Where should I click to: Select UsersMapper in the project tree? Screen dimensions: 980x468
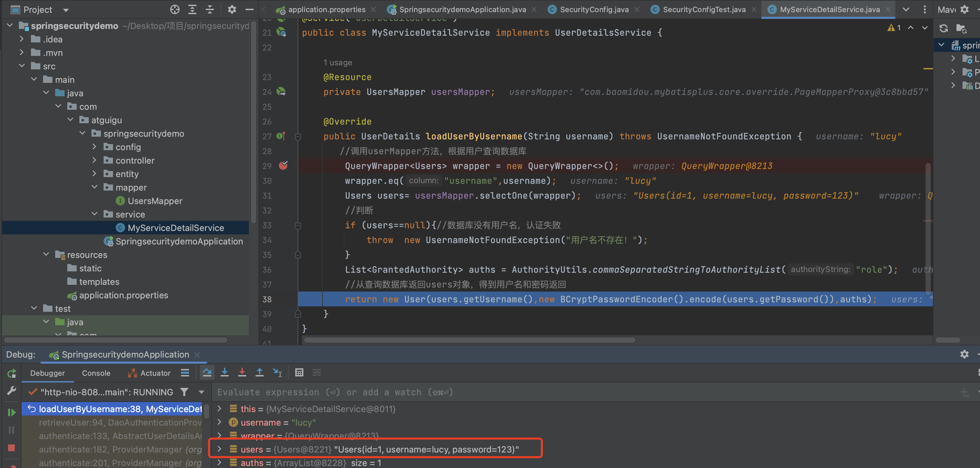click(154, 201)
